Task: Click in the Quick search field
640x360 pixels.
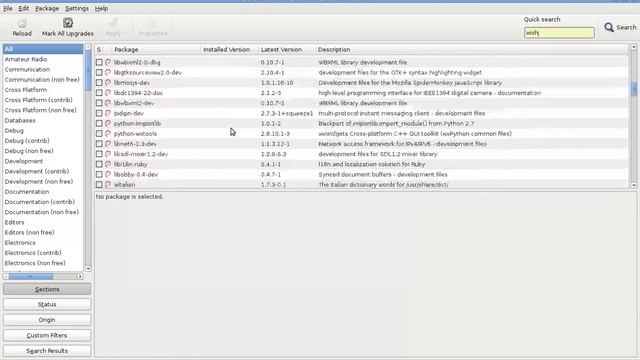Action: 559,33
